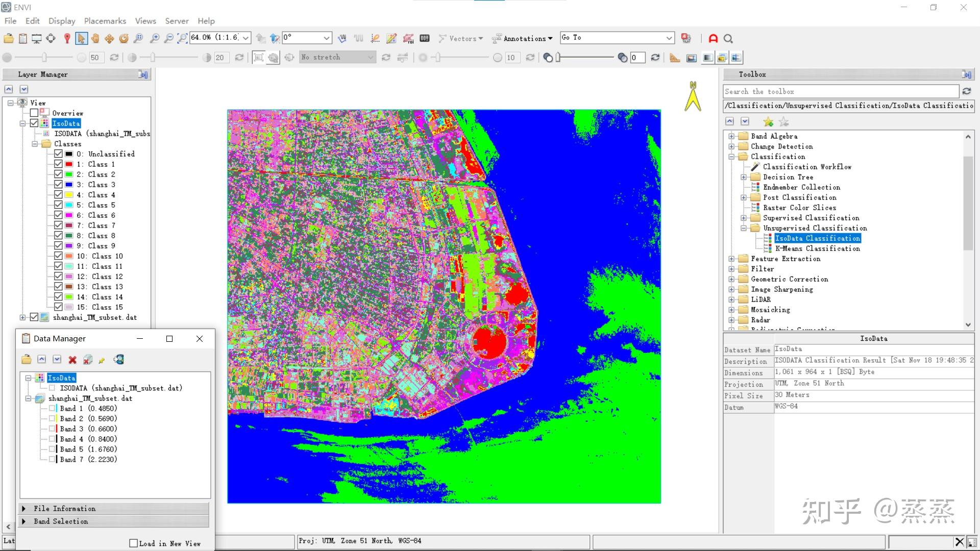Click the Zoom In magnifier tool
Screen dimensions: 980x551
click(x=154, y=38)
